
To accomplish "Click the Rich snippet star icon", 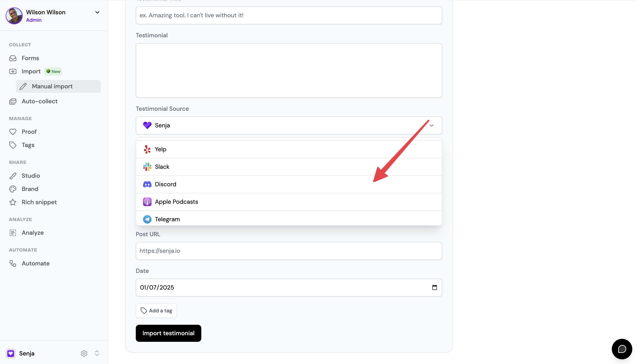I will [13, 202].
